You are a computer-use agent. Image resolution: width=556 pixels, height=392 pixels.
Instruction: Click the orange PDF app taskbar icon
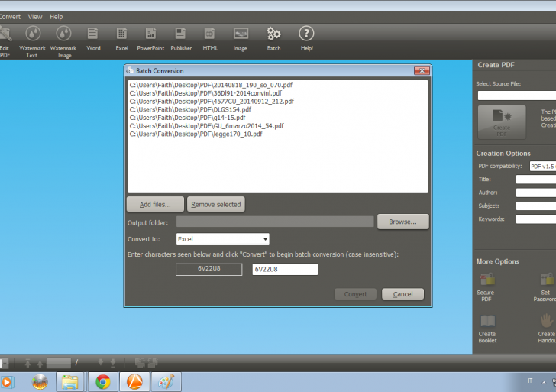click(x=134, y=382)
